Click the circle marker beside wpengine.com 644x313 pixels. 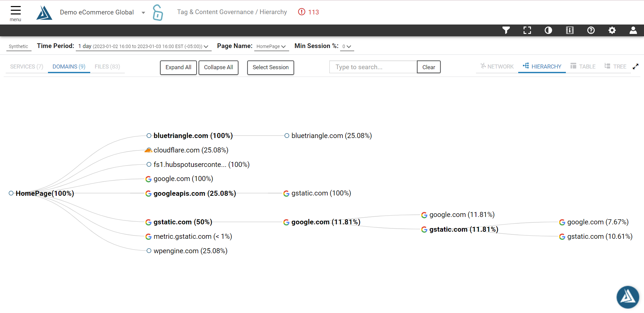[x=149, y=251]
